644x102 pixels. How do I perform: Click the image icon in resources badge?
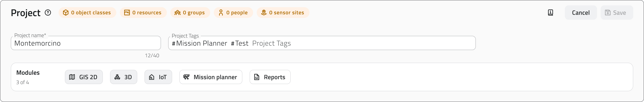tap(127, 13)
